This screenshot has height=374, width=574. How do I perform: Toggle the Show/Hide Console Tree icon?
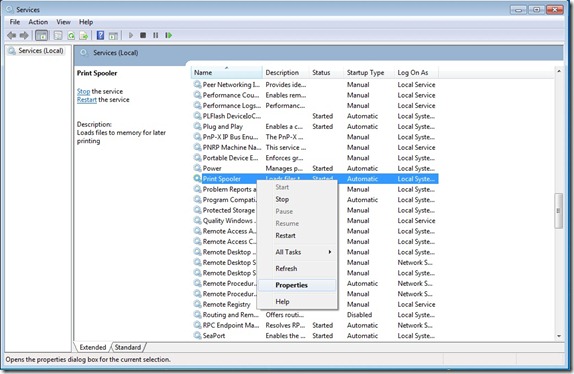click(41, 35)
